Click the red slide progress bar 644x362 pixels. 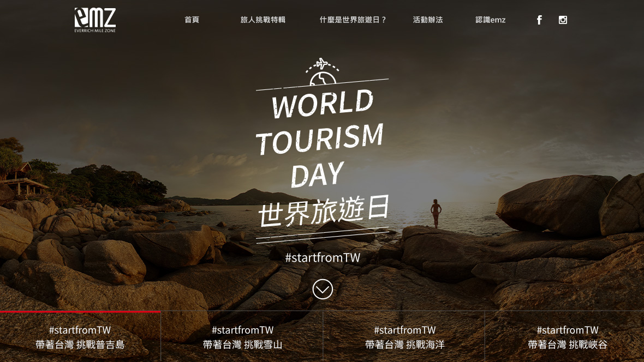(80, 312)
